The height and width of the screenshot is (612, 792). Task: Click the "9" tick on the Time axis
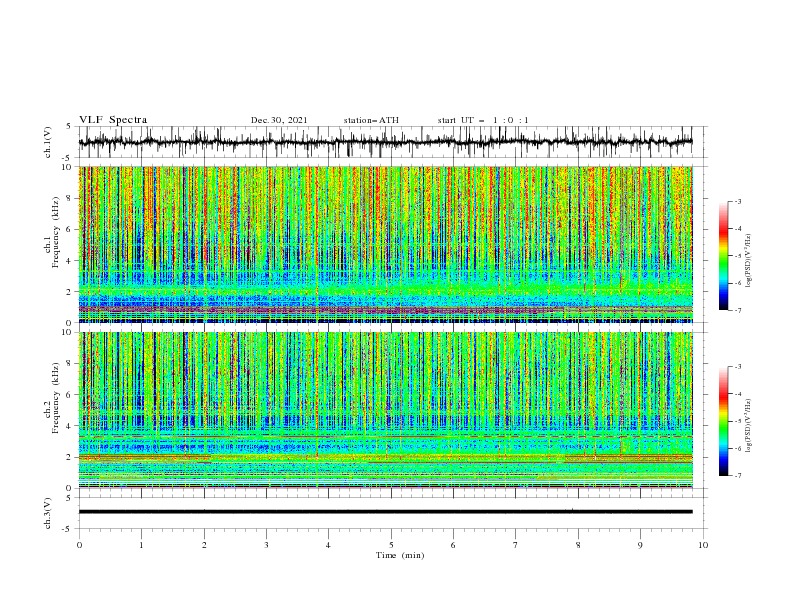tap(640, 545)
